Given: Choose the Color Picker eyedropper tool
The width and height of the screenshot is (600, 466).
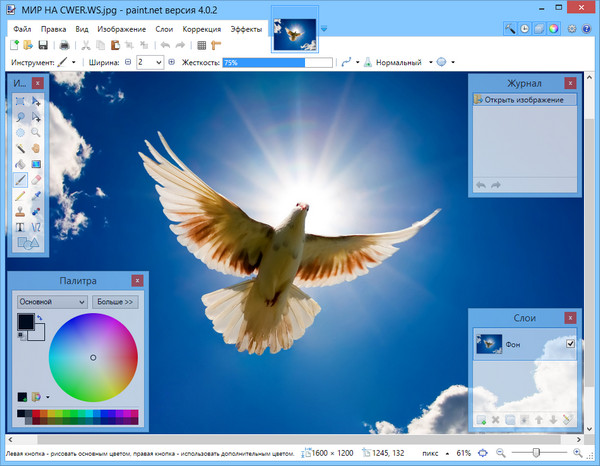Looking at the screenshot, I should point(37,196).
